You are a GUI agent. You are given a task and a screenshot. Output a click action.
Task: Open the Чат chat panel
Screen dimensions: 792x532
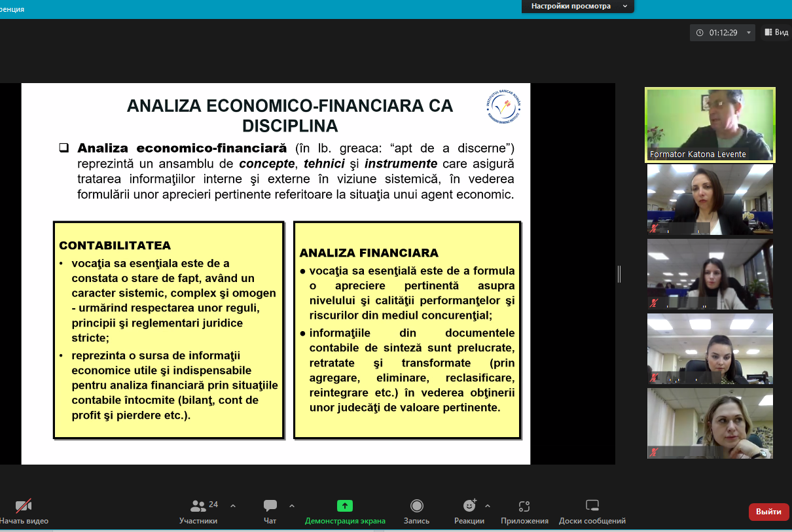pyautogui.click(x=270, y=506)
